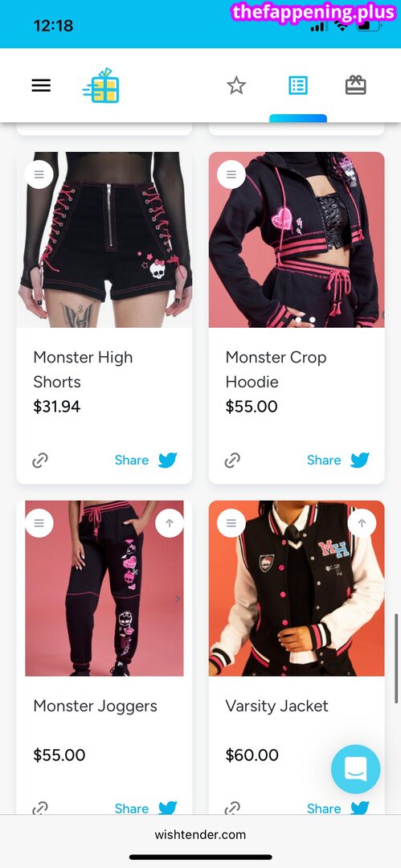Open the hamburger navigation menu
The height and width of the screenshot is (868, 401).
[x=41, y=85]
